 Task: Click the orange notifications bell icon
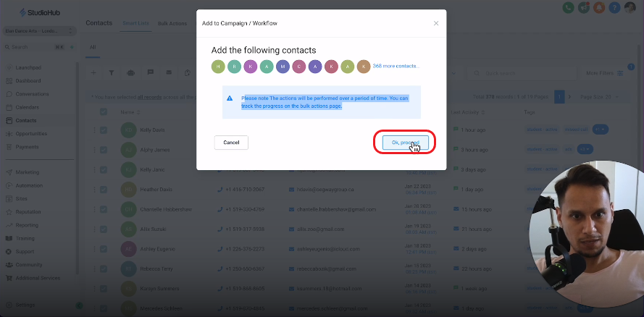coord(599,7)
